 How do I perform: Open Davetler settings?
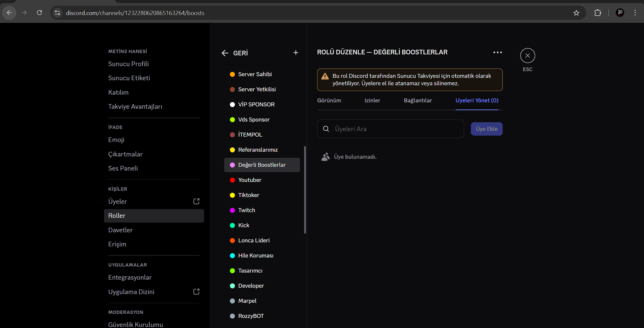pyautogui.click(x=154, y=230)
